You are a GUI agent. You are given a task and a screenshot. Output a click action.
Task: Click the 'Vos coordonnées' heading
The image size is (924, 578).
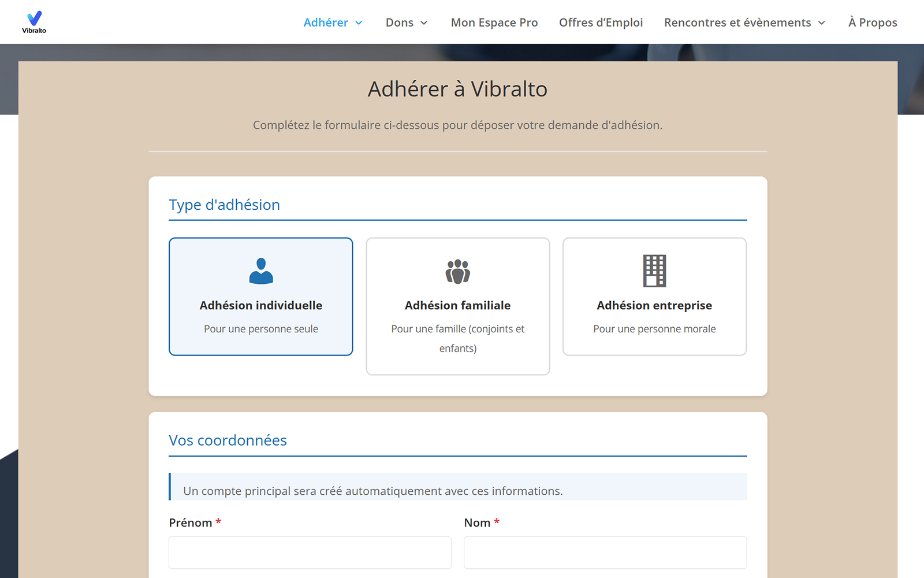click(x=228, y=440)
